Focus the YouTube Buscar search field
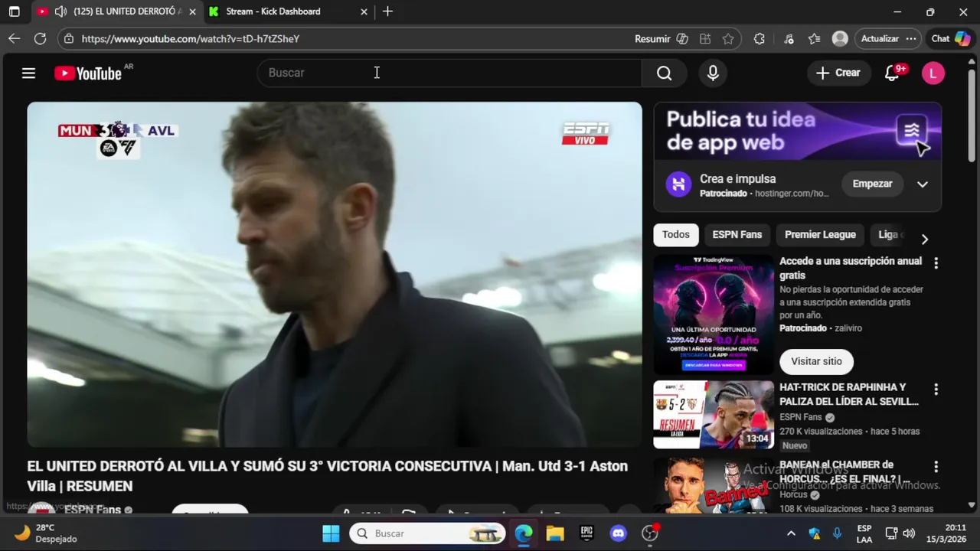980x551 pixels. (449, 73)
